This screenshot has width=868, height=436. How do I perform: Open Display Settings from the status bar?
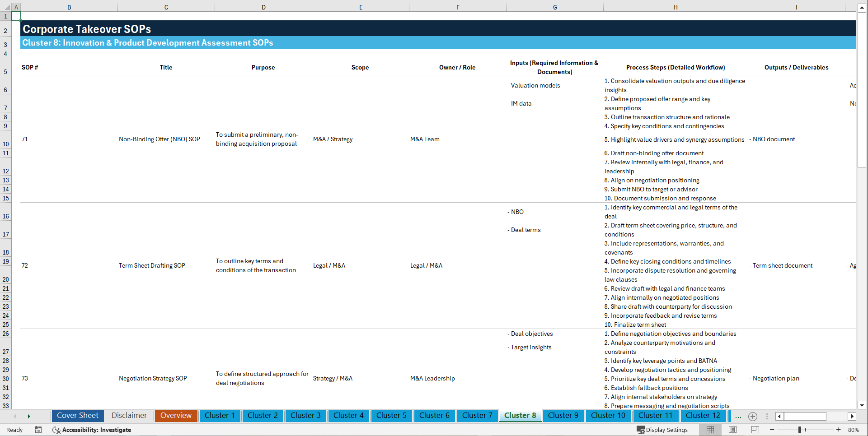tap(662, 430)
